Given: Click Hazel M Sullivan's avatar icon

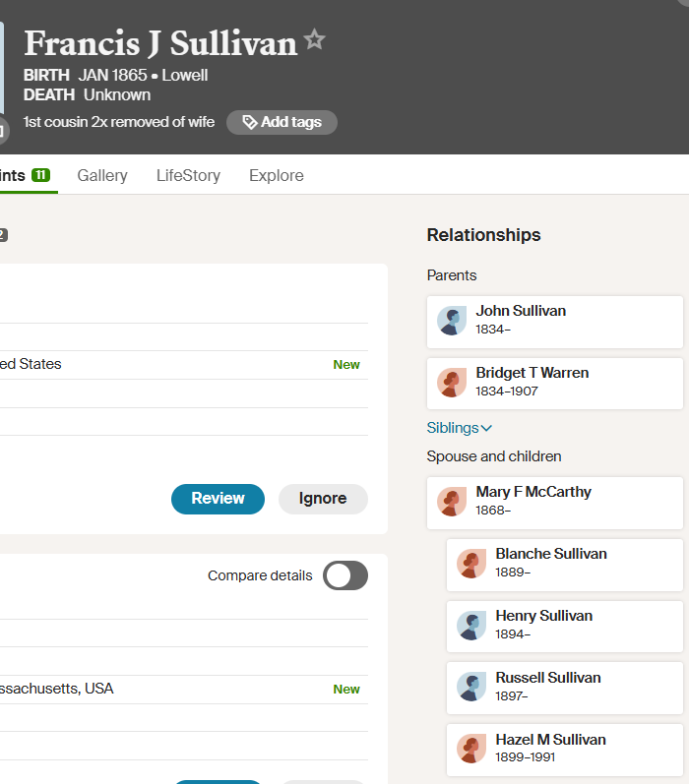Looking at the screenshot, I should click(471, 751).
